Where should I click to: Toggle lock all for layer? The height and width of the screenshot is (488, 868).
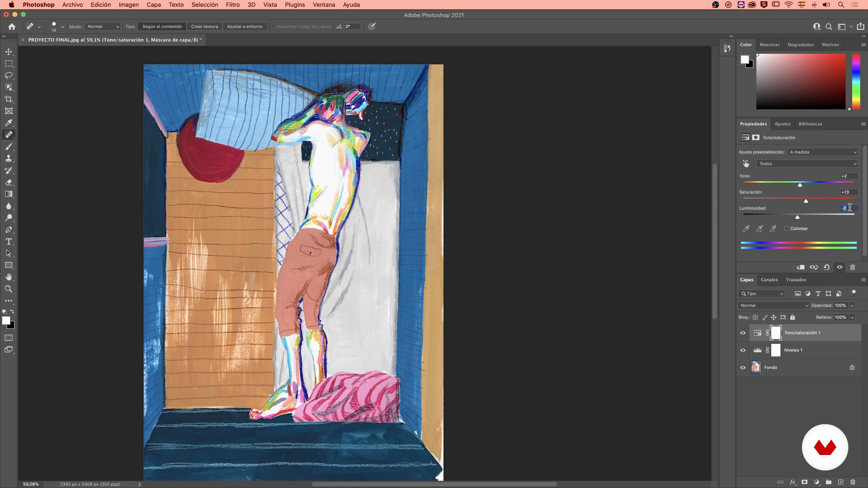click(793, 317)
